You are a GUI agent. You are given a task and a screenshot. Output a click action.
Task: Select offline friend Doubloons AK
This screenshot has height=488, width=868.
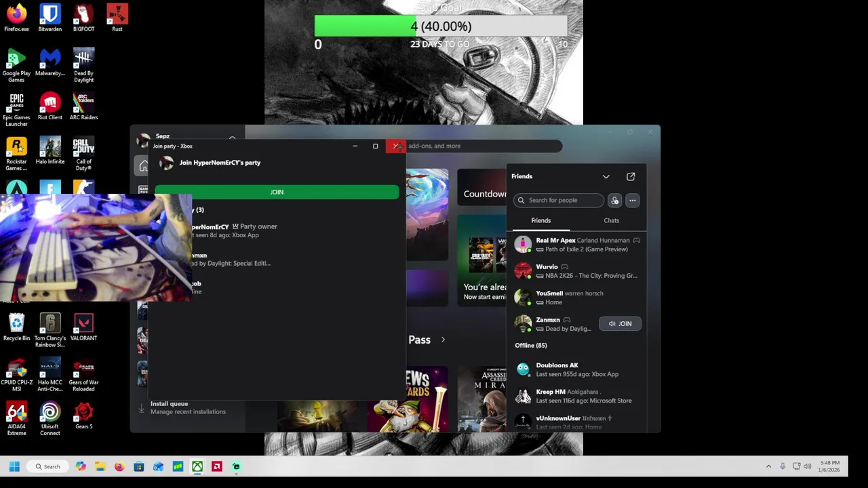[578, 369]
